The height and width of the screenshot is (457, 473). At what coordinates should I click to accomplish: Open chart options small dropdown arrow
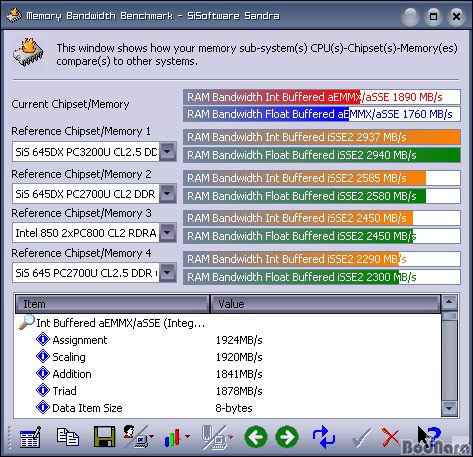pyautogui.click(x=187, y=436)
